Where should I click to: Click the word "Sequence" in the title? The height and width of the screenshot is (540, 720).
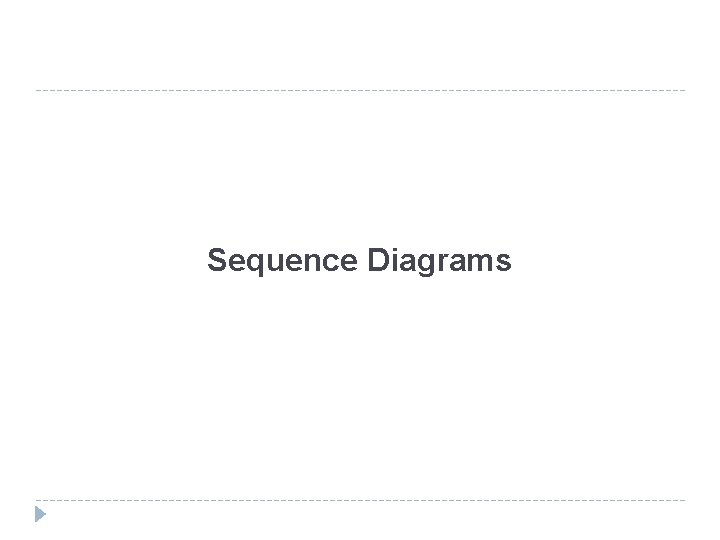(x=281, y=261)
